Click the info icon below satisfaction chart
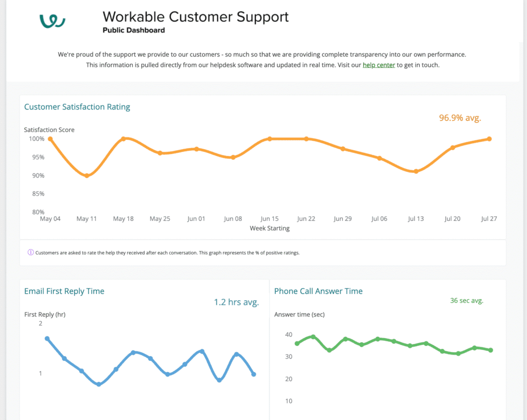This screenshot has height=420, width=527. [x=31, y=253]
